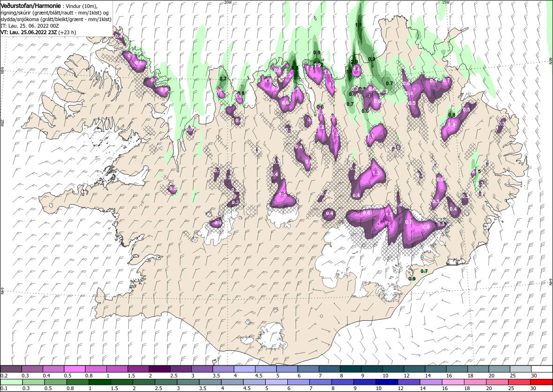
Task: Pick light grey top-row swatch labeled 25
Action: click(x=521, y=370)
